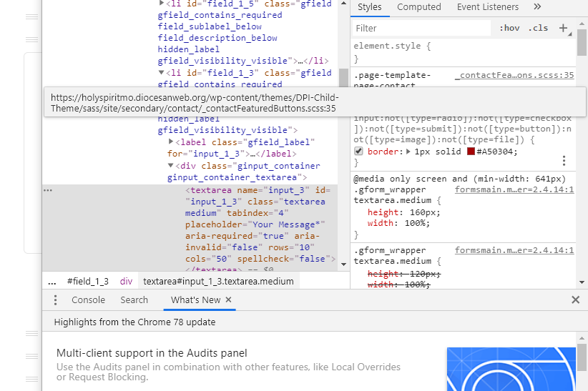Open the _contactFea…ons.scss:35 source link

click(x=514, y=75)
